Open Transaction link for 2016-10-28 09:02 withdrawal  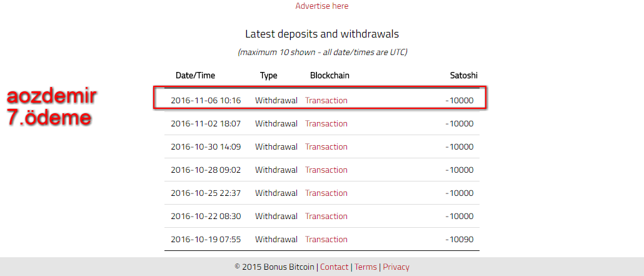(326, 170)
